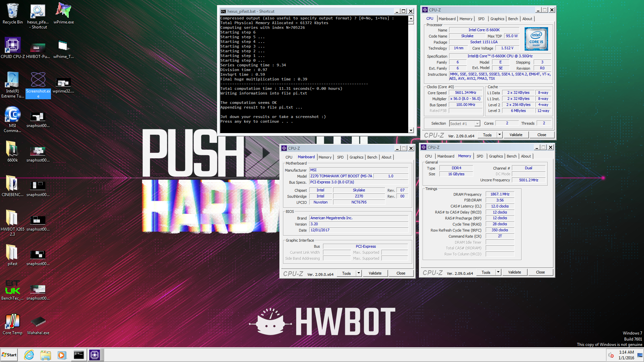Launch Wahaha!.exe desktop icon
The height and width of the screenshot is (362, 644).
[38, 324]
